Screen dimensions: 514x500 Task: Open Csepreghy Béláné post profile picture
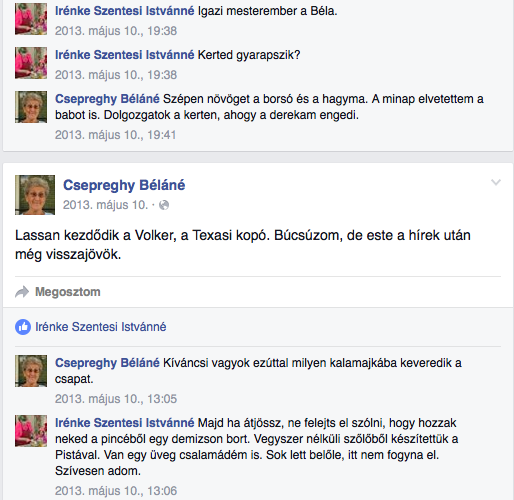35,195
